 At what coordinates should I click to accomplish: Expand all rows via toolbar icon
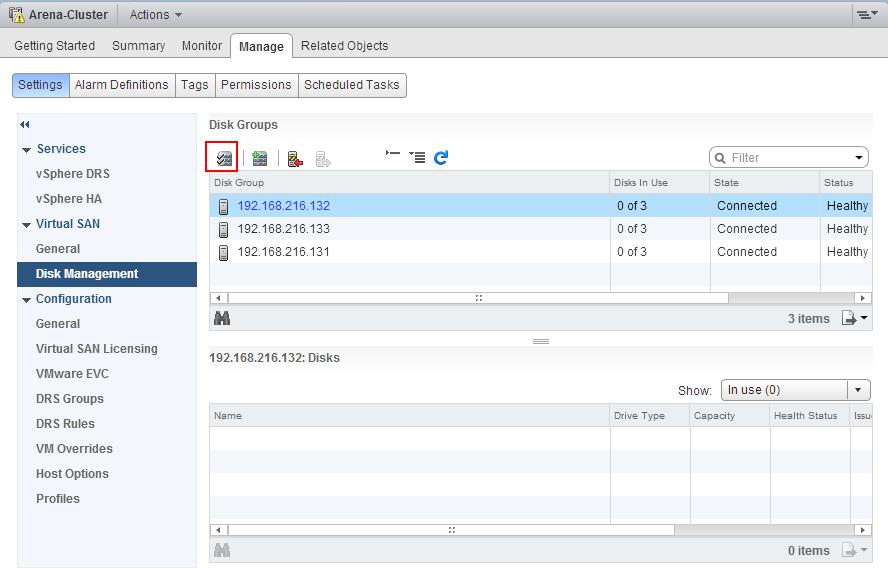[417, 157]
